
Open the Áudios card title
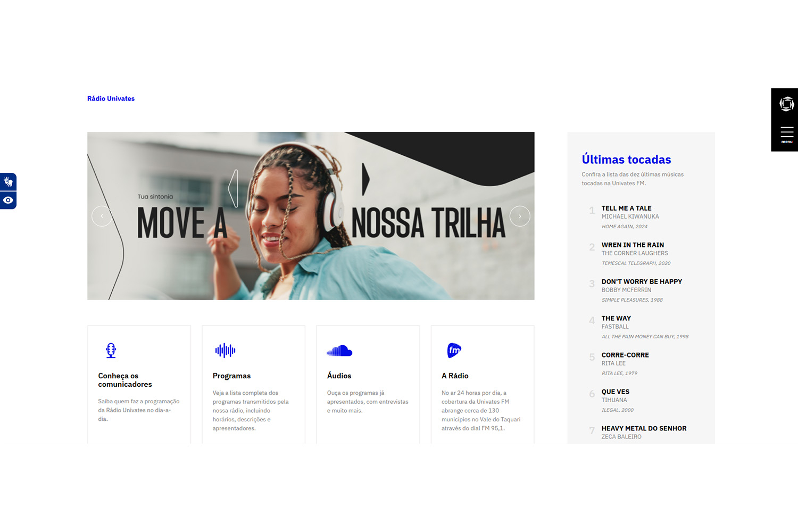point(339,376)
